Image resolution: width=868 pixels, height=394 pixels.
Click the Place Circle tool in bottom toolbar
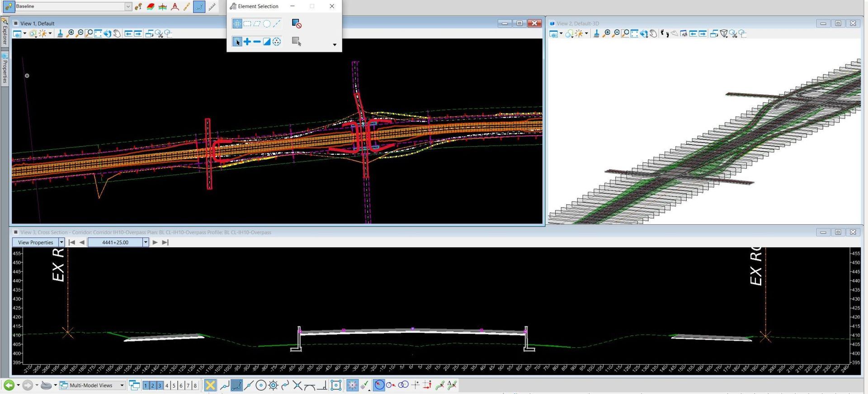(x=261, y=385)
